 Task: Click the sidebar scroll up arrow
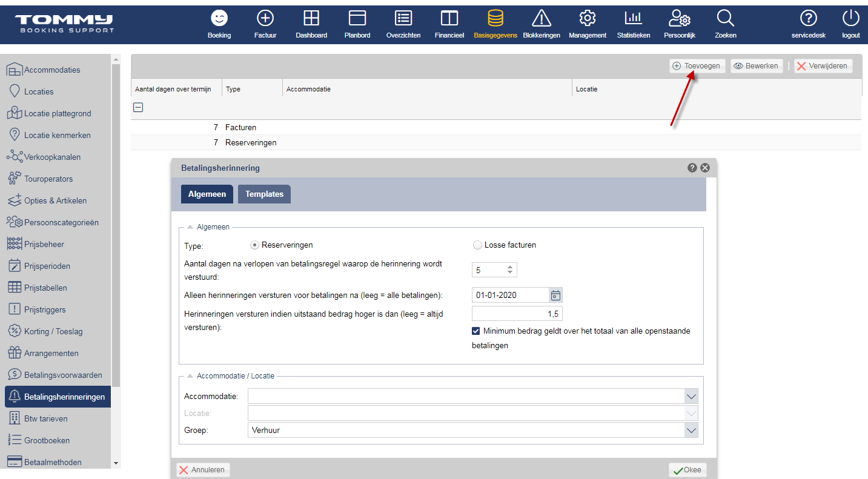point(116,59)
